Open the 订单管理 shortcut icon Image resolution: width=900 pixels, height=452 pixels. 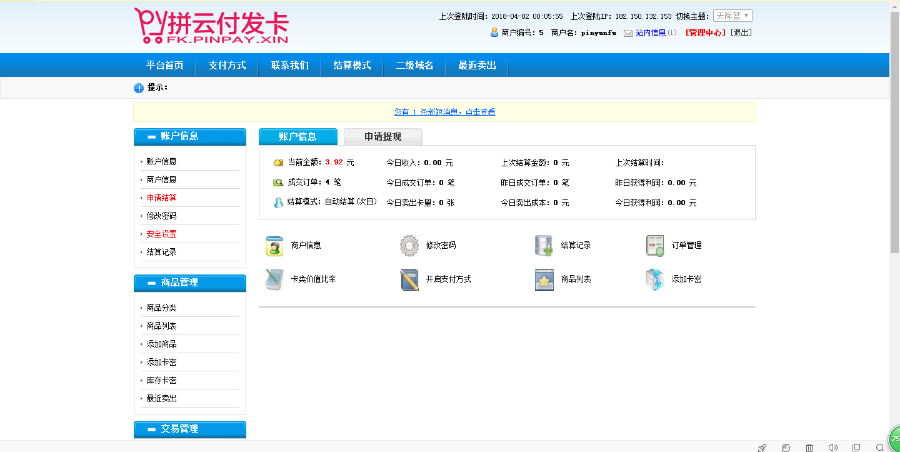click(655, 245)
